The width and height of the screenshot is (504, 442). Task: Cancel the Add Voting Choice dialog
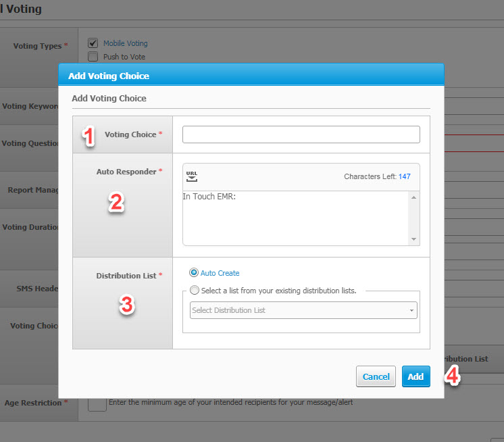(x=376, y=376)
